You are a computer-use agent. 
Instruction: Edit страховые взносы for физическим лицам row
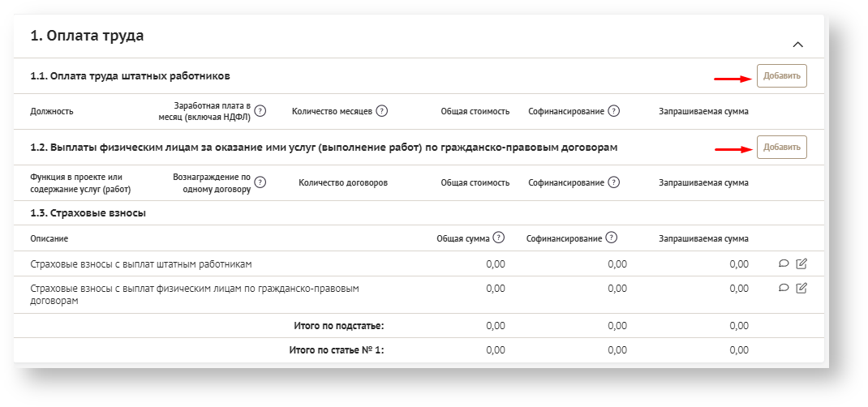[x=801, y=288]
